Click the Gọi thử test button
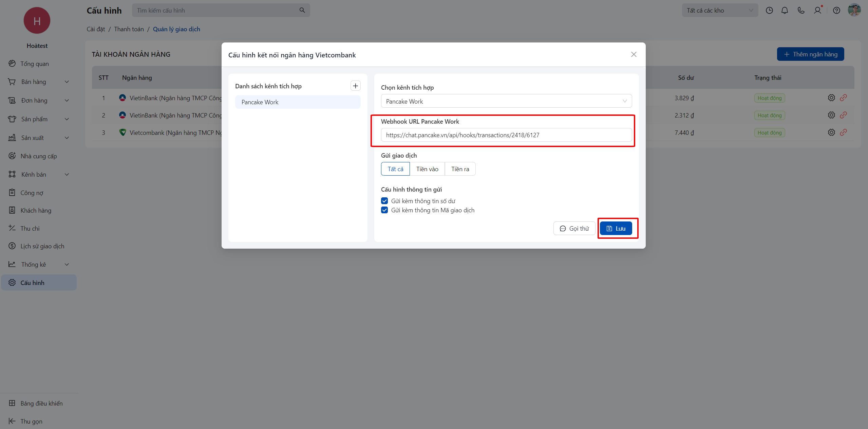 tap(574, 229)
